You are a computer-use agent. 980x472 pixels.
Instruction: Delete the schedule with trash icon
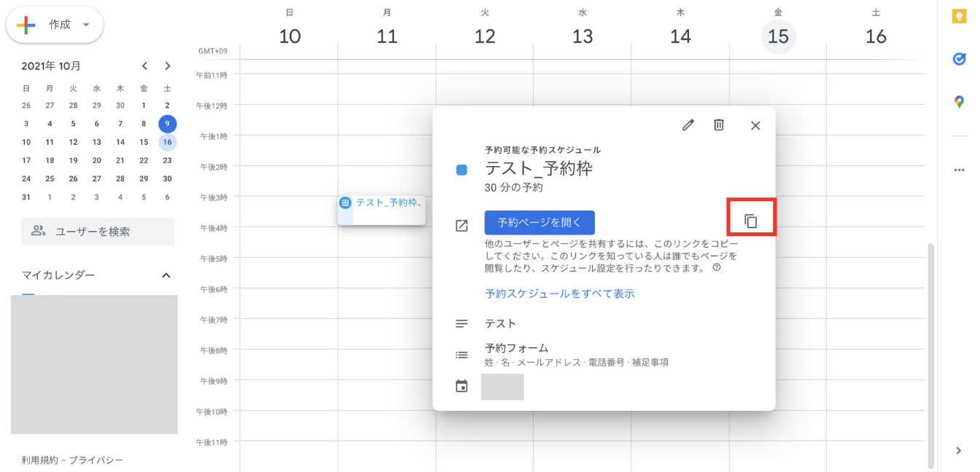pyautogui.click(x=719, y=125)
